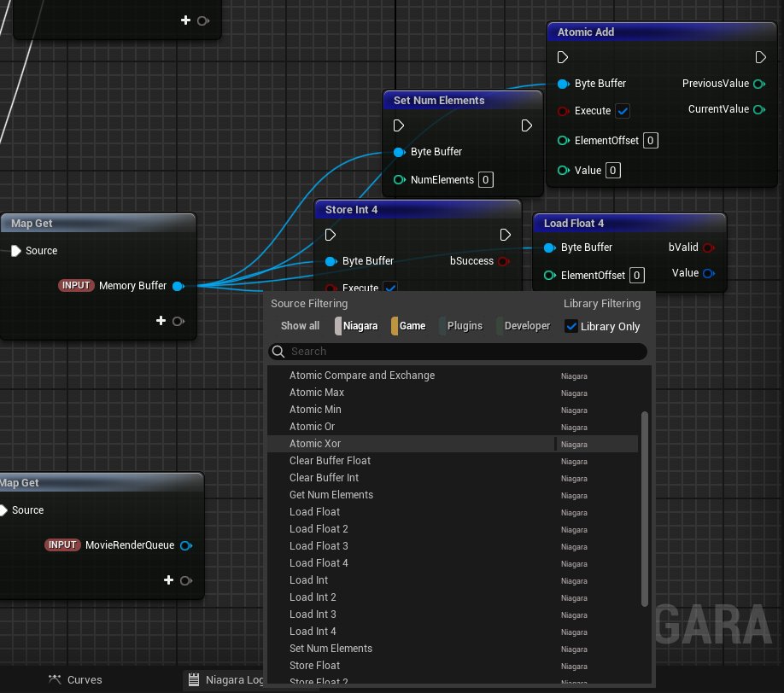Viewport: 784px width, 693px height.
Task: Click the bValid output pin
Action: click(x=709, y=247)
